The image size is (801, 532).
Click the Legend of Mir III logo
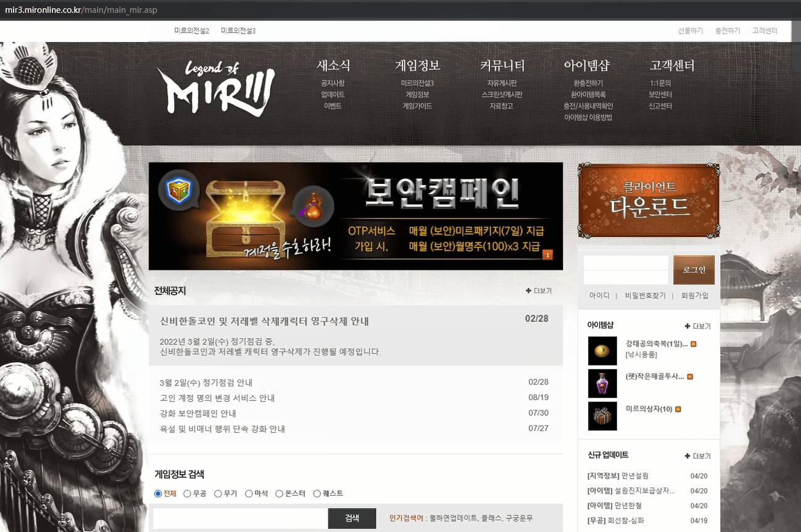[x=215, y=88]
